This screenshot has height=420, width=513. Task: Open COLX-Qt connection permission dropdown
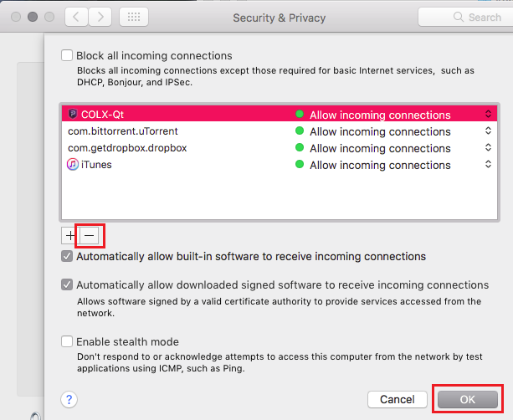488,115
